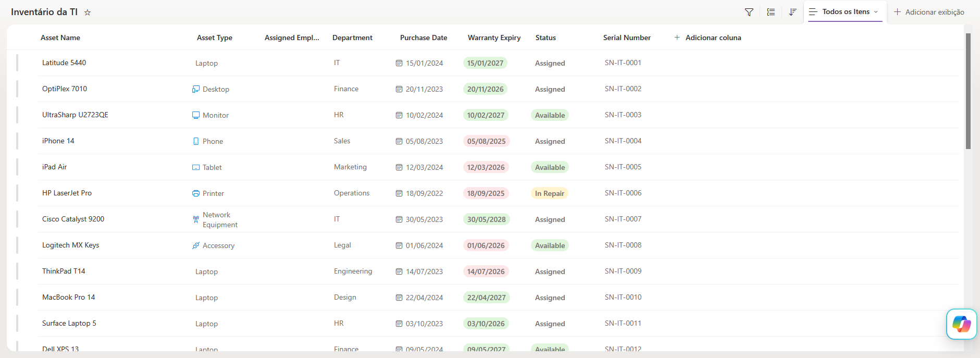Click calendar icon beside 18/09/2022

pos(399,193)
